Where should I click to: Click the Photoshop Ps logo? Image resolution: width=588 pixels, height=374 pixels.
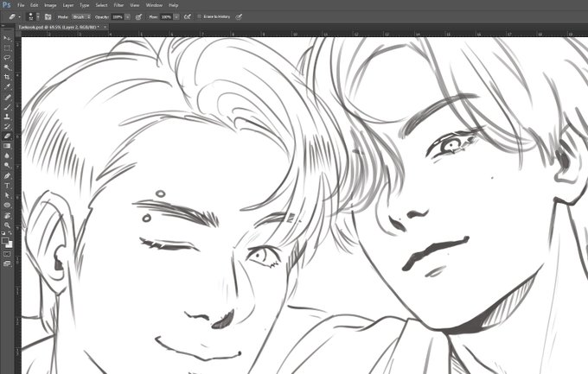(x=6, y=5)
